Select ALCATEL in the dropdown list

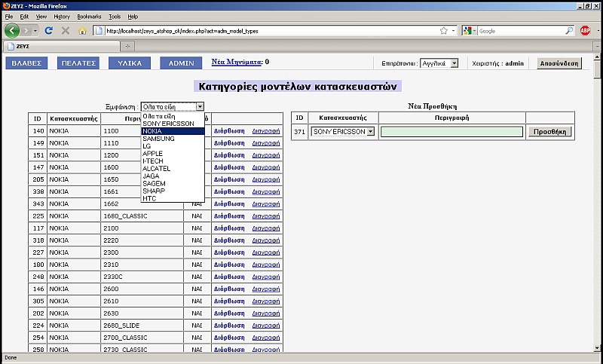173,169
